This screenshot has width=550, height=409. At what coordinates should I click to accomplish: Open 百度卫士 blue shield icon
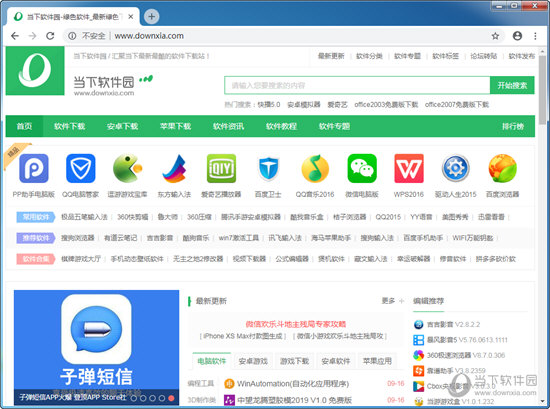268,168
